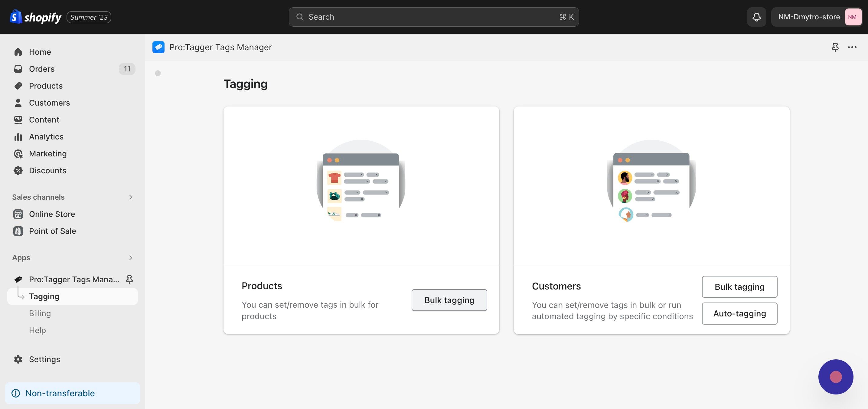868x409 pixels.
Task: Click Products Bulk tagging button
Action: 449,300
